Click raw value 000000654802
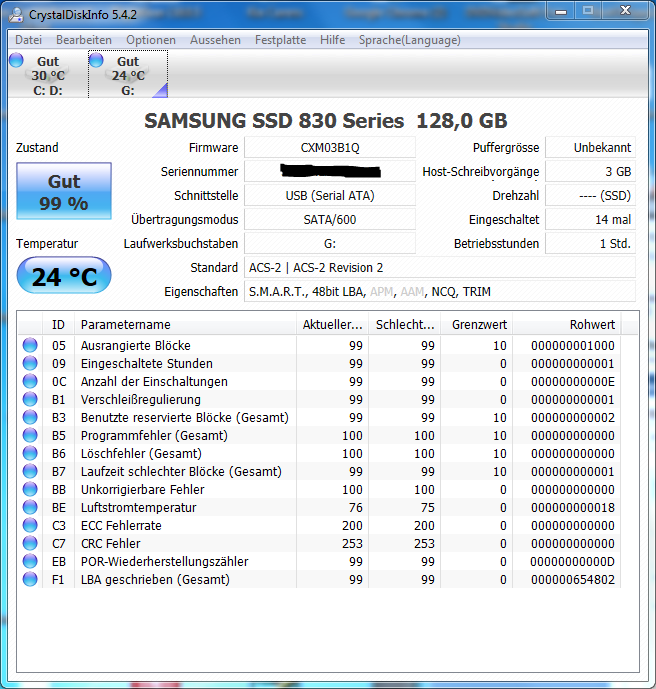 (x=573, y=580)
